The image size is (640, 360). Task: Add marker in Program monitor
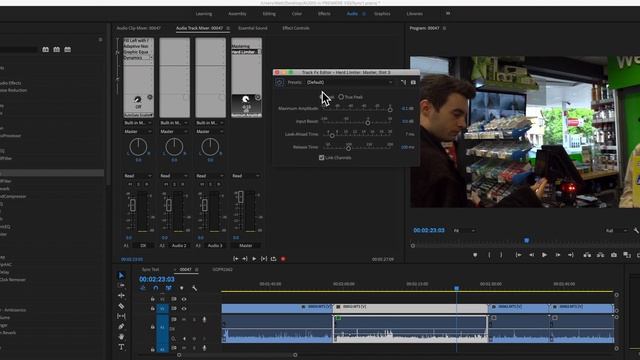point(475,255)
